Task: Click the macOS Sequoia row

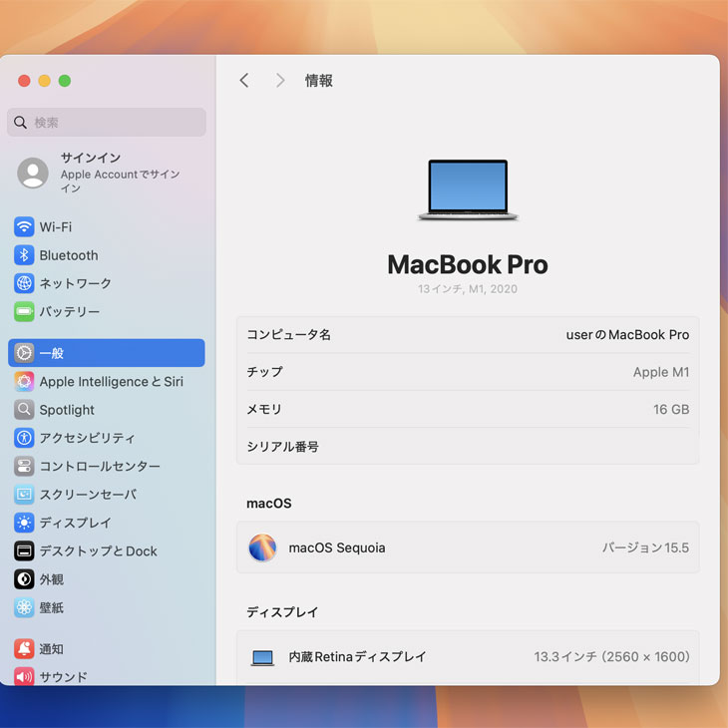Action: click(467, 547)
